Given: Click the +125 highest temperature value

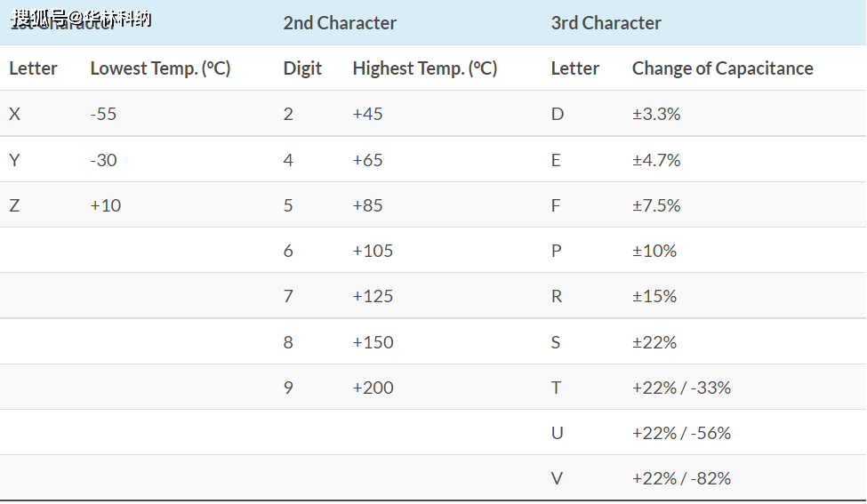Looking at the screenshot, I should coord(373,296).
